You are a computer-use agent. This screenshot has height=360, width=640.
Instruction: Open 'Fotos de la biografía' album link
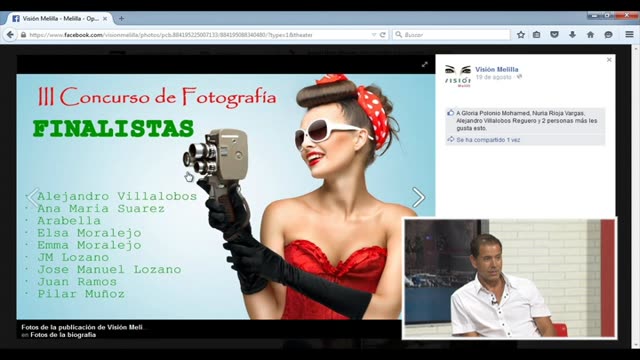pos(63,335)
